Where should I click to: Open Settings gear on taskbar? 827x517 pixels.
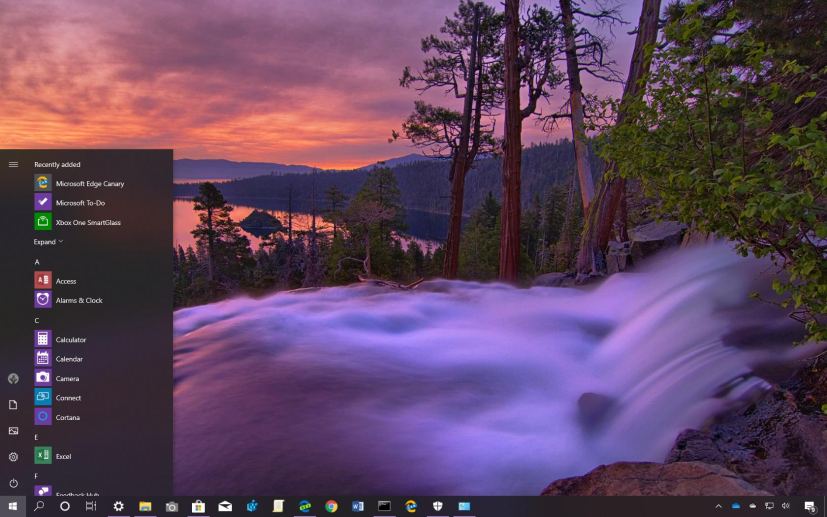pyautogui.click(x=119, y=506)
